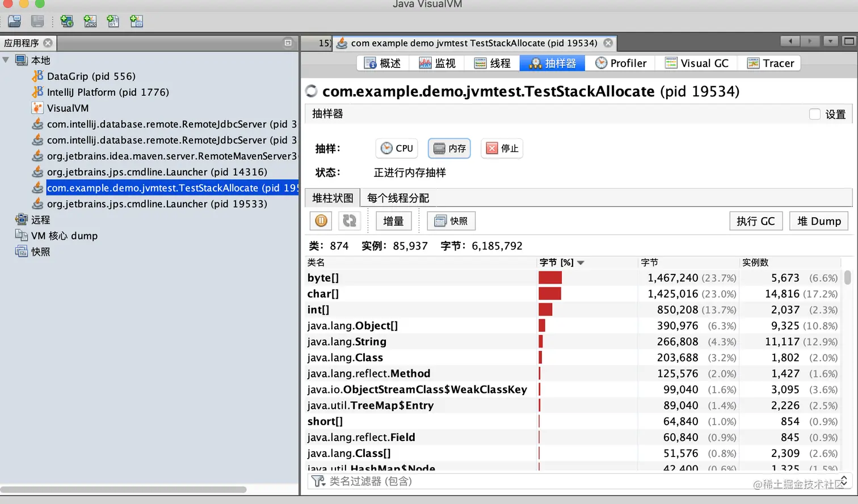Click the filter funnel icon
This screenshot has width=858, height=504.
318,481
